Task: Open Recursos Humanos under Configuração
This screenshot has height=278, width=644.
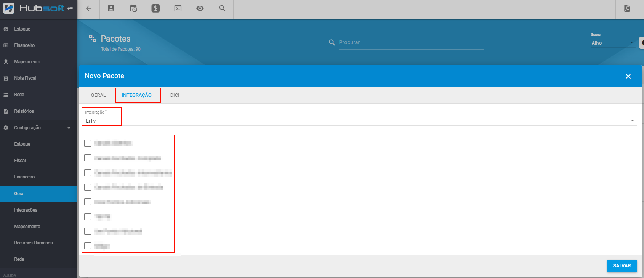Action: coord(38,243)
